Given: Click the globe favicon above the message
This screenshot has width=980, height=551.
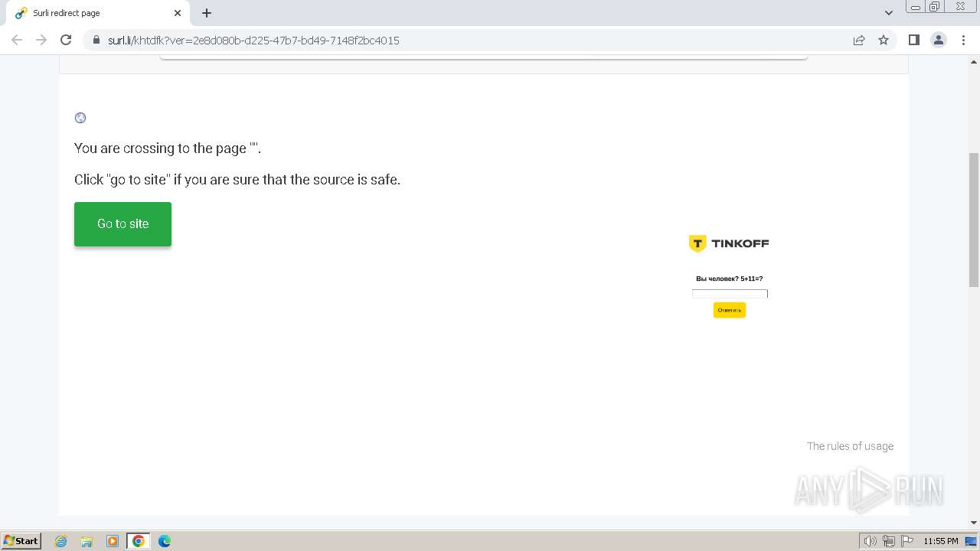Looking at the screenshot, I should pyautogui.click(x=80, y=118).
